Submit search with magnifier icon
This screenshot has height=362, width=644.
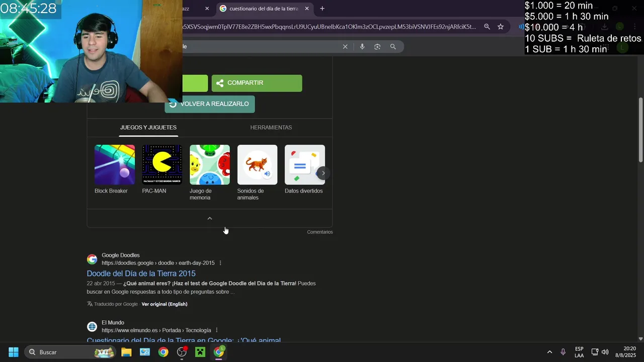(x=393, y=47)
